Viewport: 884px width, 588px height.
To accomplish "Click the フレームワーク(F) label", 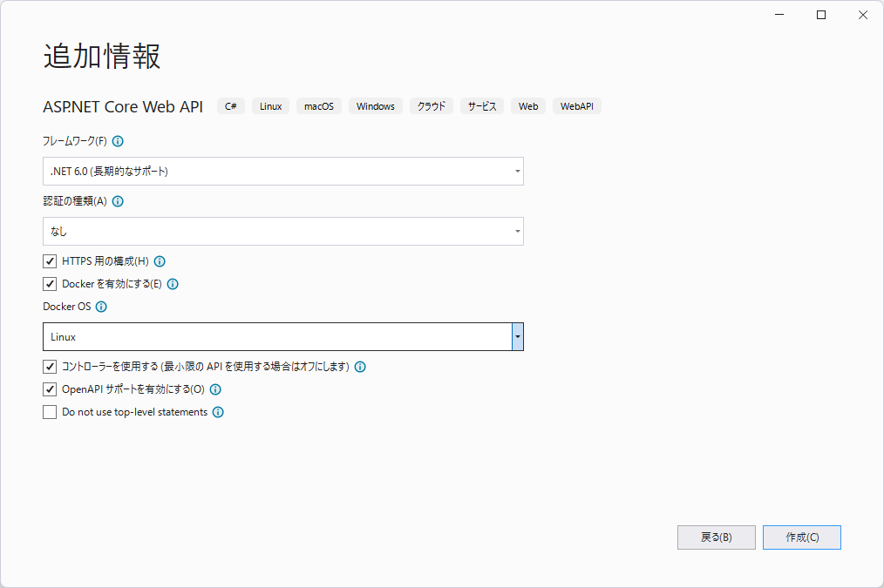I will [75, 141].
